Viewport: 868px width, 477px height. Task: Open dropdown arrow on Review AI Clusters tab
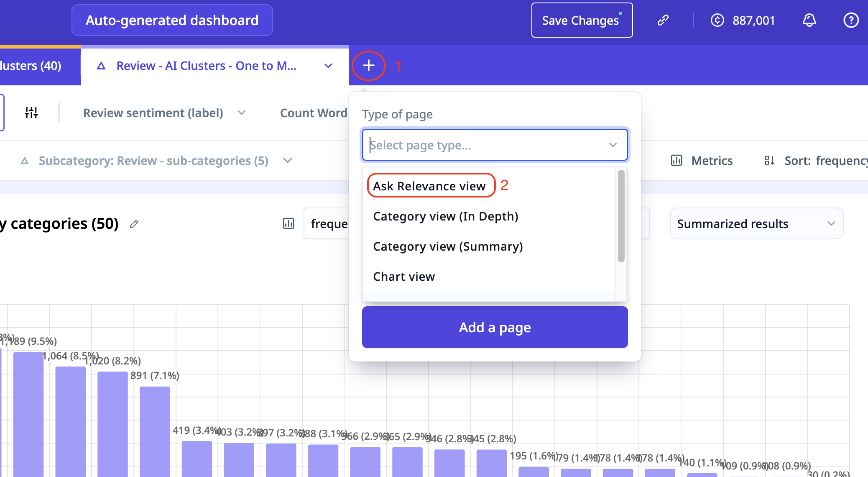328,66
